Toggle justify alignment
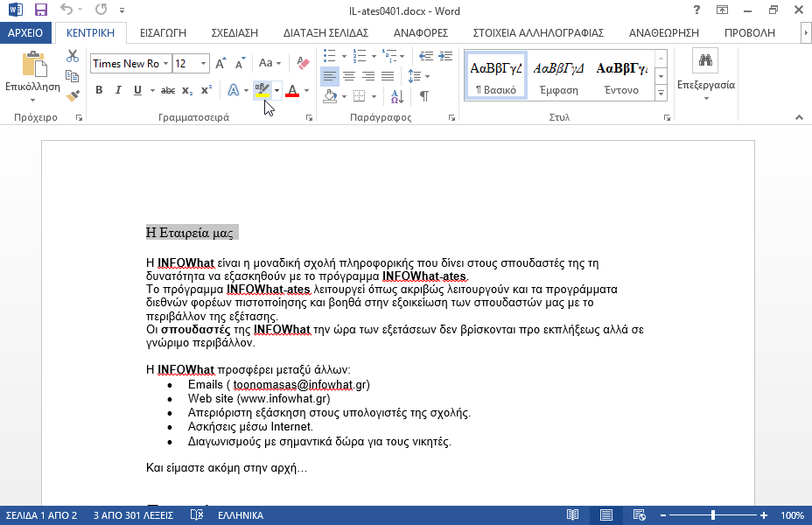812x525 pixels. 388,76
